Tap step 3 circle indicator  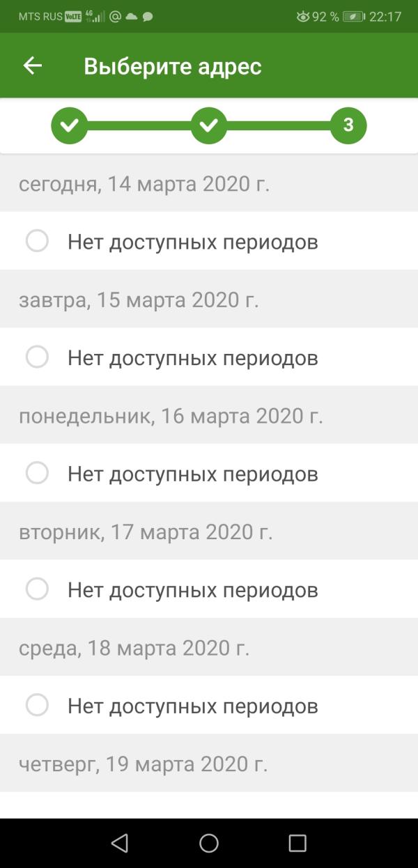click(348, 125)
